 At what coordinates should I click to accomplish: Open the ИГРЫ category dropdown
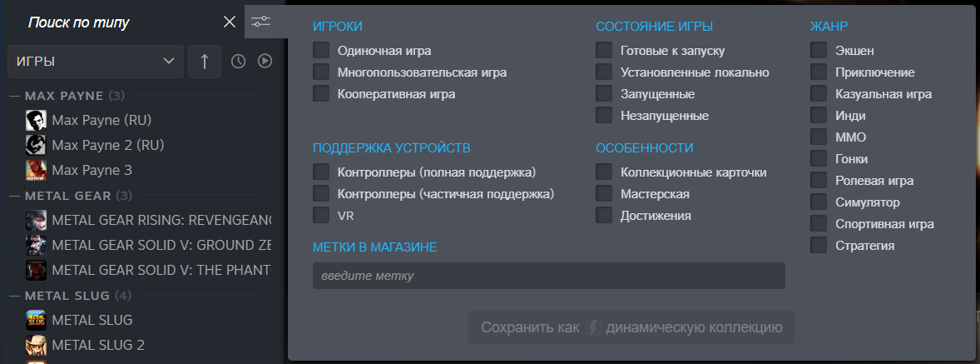pyautogui.click(x=95, y=61)
